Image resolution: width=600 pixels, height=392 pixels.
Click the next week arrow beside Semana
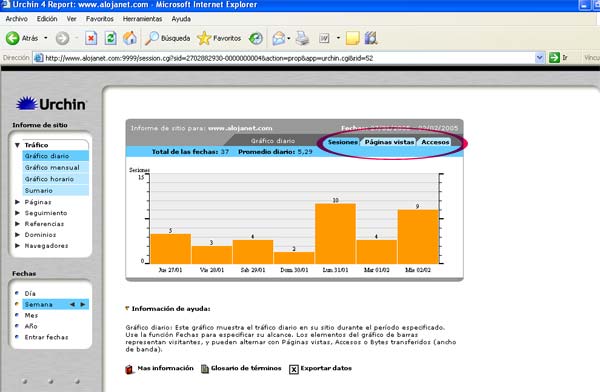tap(83, 304)
